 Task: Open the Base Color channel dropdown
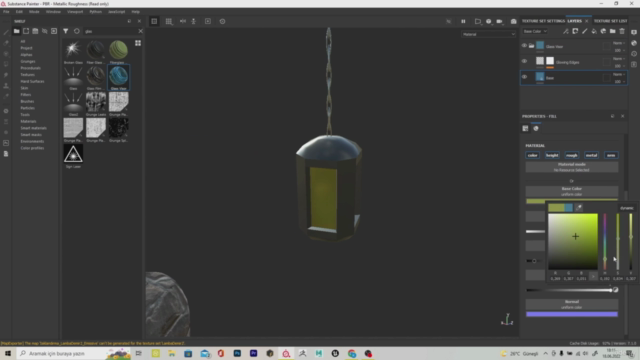tap(535, 31)
